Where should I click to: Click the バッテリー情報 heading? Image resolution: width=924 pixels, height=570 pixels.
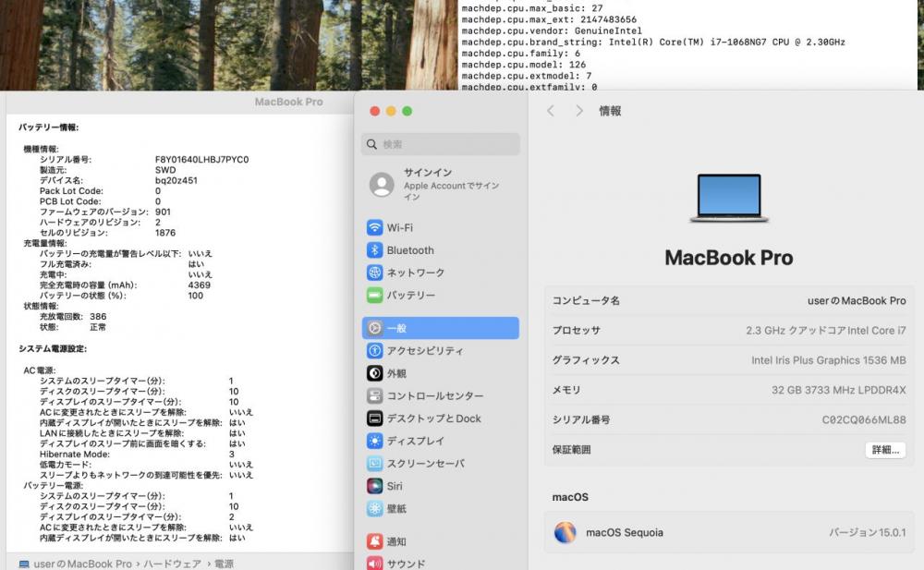[49, 127]
